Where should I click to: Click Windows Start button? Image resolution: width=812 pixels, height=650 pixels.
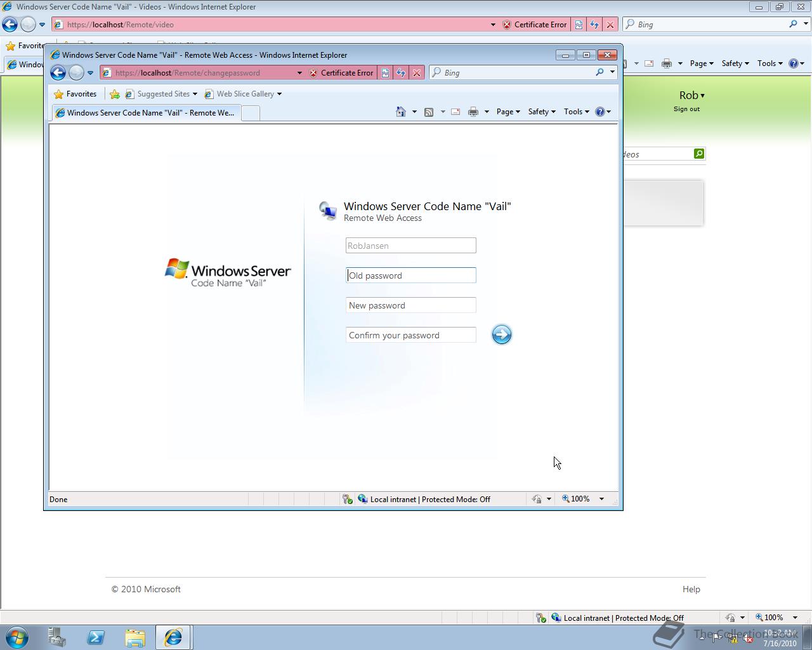[17, 637]
